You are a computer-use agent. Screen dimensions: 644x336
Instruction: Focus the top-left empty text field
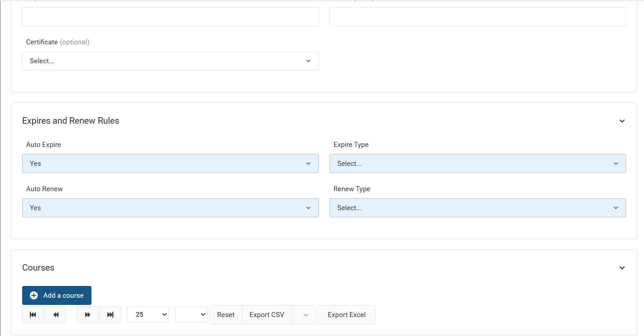pyautogui.click(x=170, y=17)
